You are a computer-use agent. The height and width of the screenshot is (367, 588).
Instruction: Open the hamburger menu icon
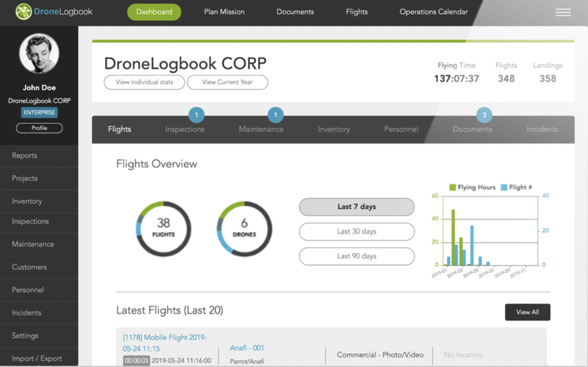pyautogui.click(x=563, y=13)
